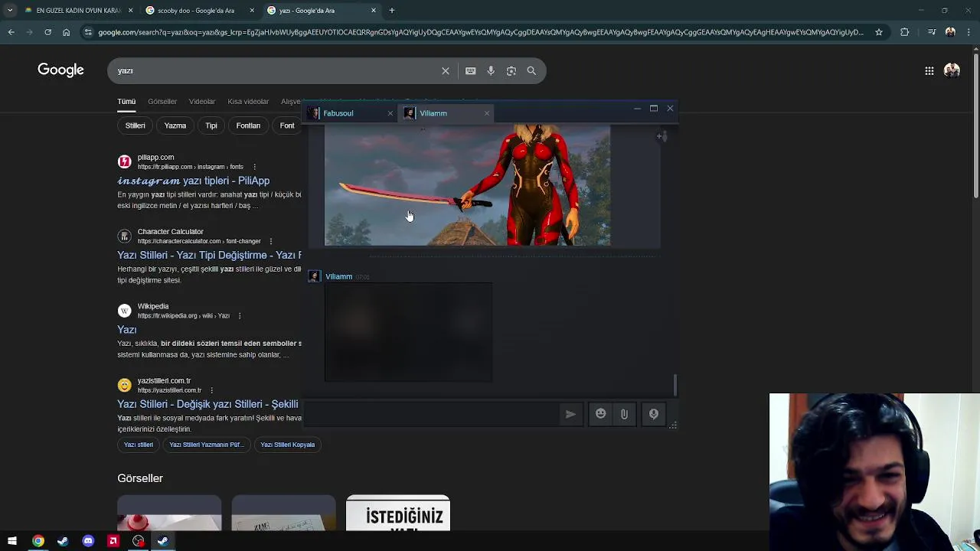Open the instagram yazı tipleri PiliApp result
The height and width of the screenshot is (551, 980).
pos(194,181)
